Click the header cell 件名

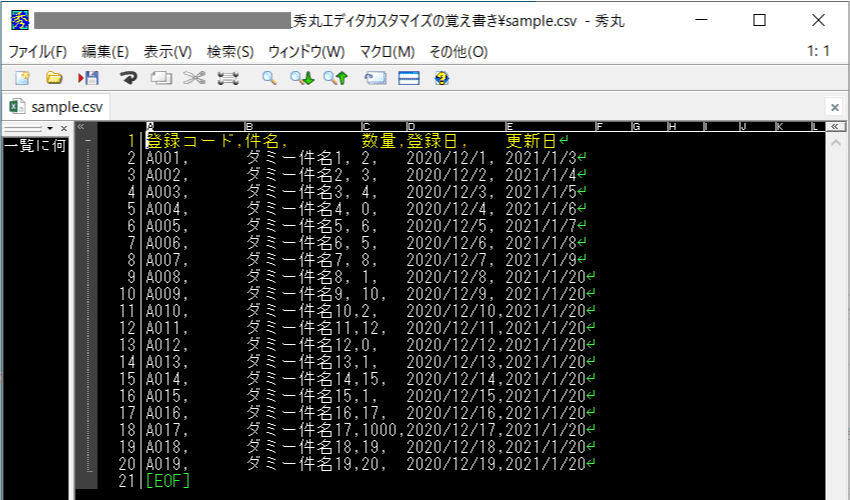(261, 141)
